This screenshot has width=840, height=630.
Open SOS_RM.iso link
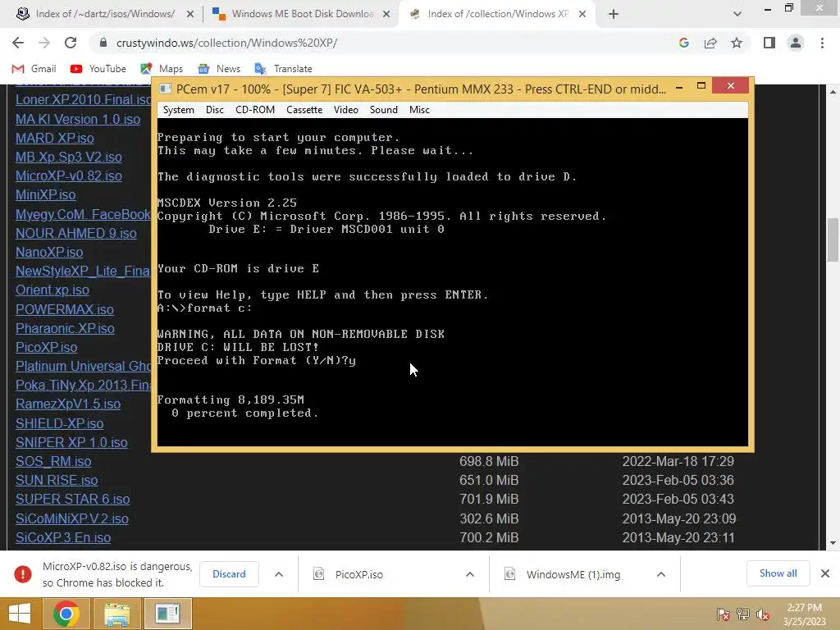coord(53,461)
